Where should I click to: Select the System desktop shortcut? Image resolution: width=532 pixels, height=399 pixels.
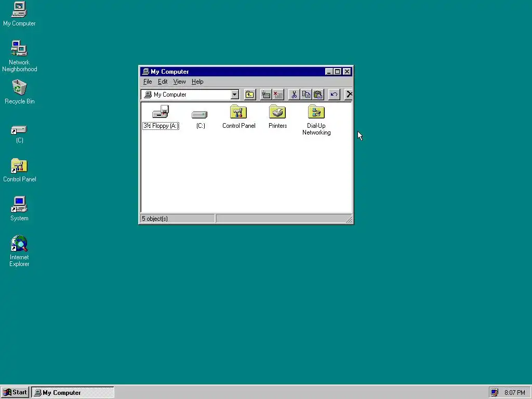tap(19, 209)
